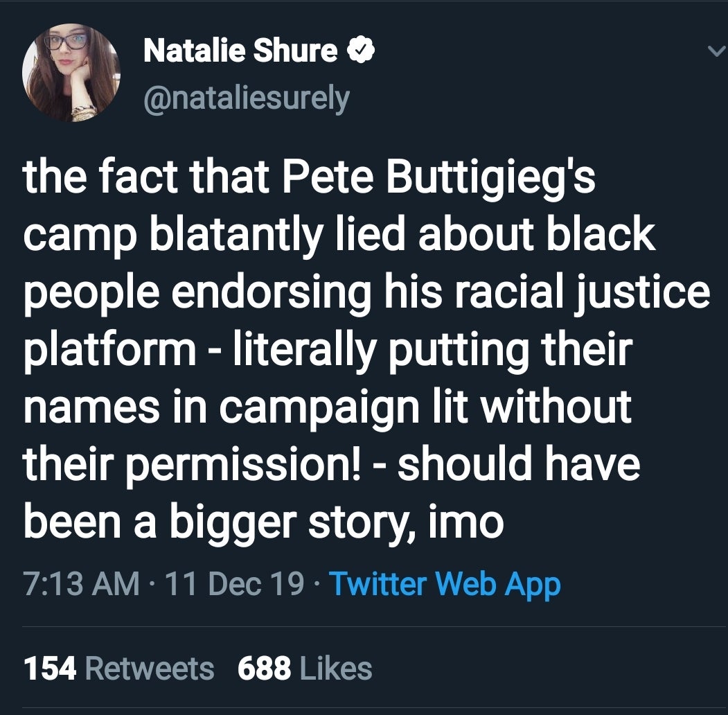This screenshot has width=728, height=715.
Task: Click the phrase "should have" in the tweet
Action: (518, 464)
